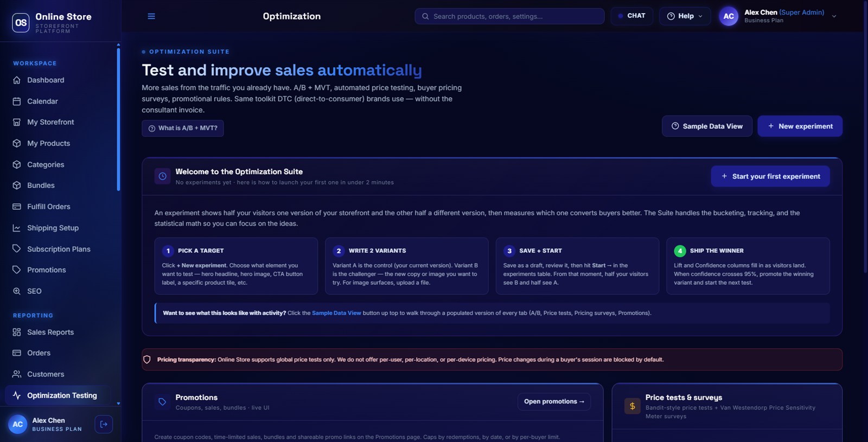Click the Sales Reports grid icon
Image resolution: width=868 pixels, height=442 pixels.
[x=17, y=332]
